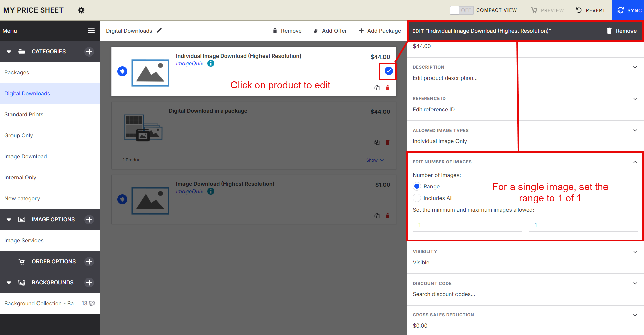Click drag handle of Individual Image Download
644x335 pixels.
[122, 71]
